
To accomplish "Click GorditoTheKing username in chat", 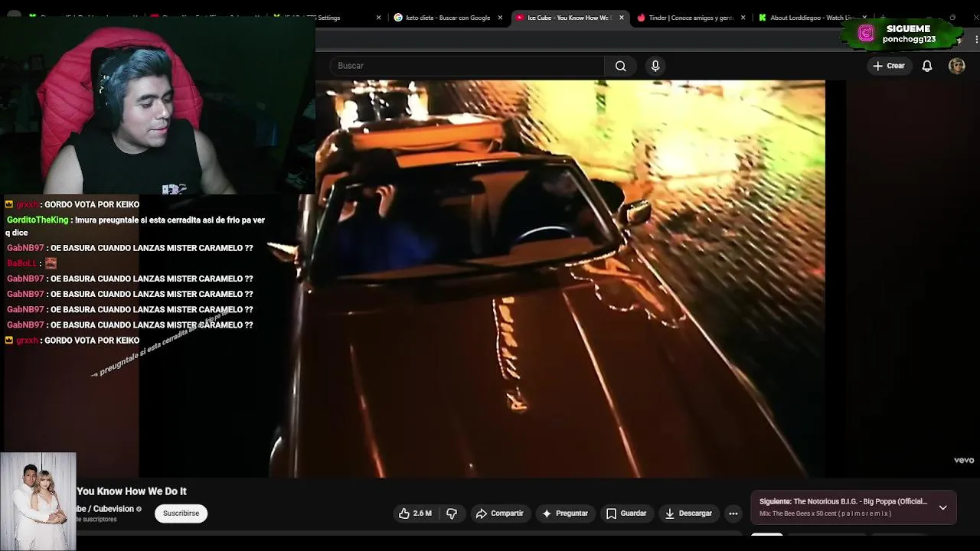I will point(38,220).
